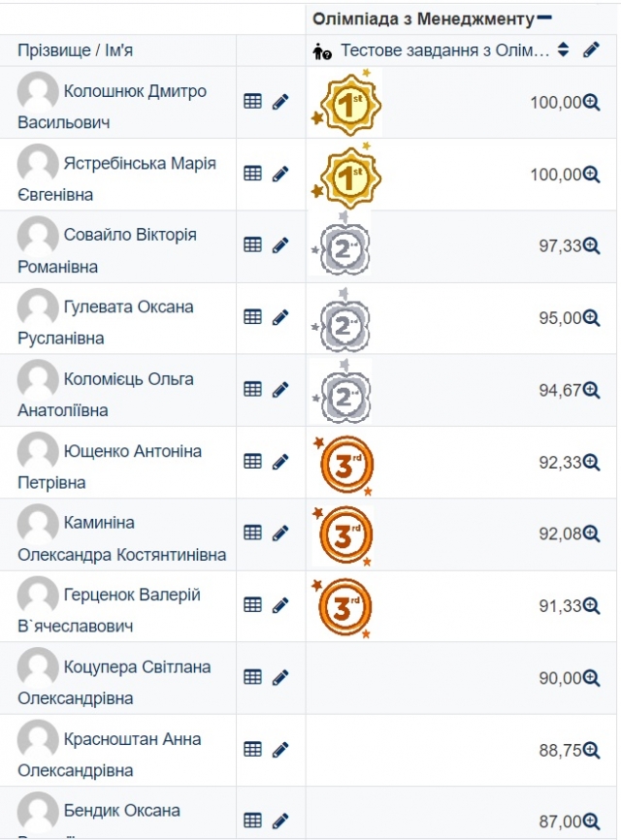This screenshot has height=840, width=621.
Task: Sort by Тестове завдання column arrows
Action: point(564,50)
